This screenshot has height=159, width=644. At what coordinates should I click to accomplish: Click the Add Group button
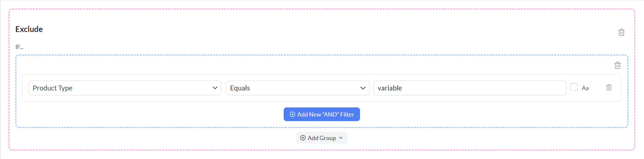[322, 138]
